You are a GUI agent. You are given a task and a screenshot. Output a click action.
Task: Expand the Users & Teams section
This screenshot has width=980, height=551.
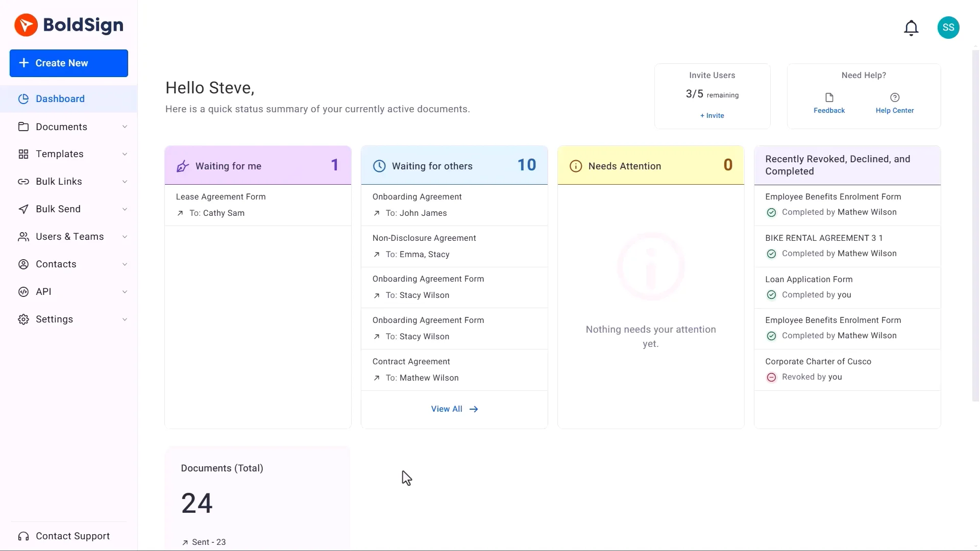click(70, 237)
